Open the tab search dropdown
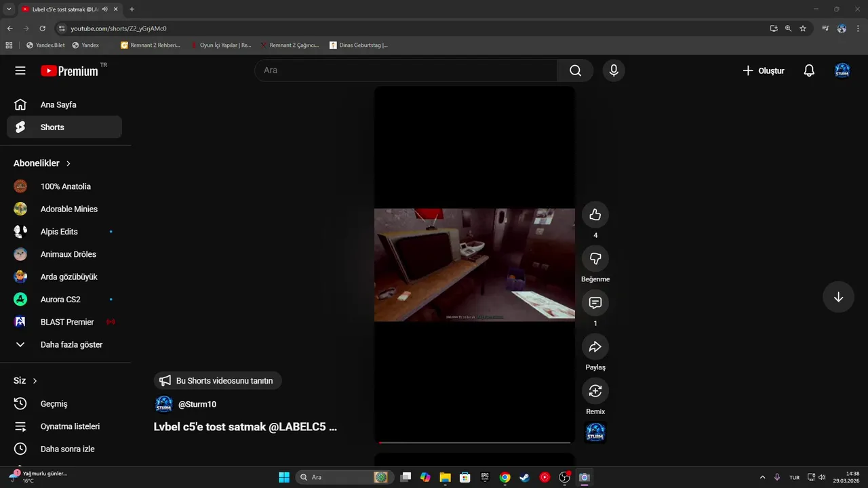The height and width of the screenshot is (488, 868). [9, 9]
